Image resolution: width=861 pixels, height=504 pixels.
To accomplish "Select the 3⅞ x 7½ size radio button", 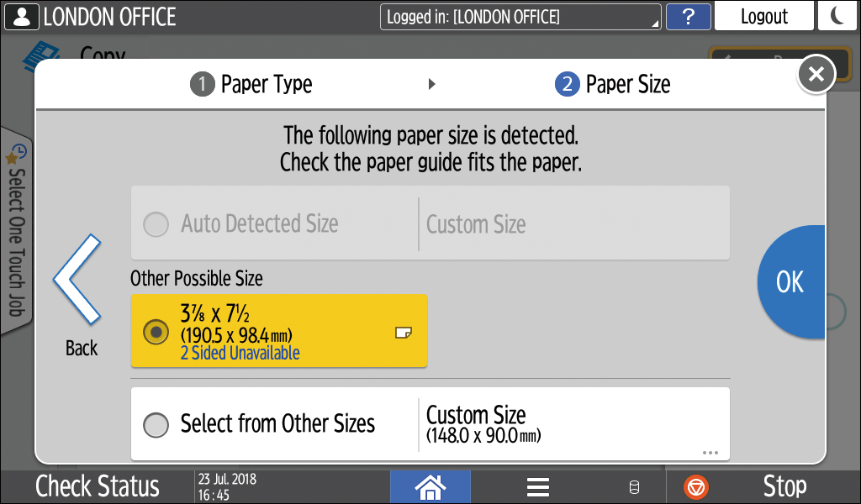I will click(156, 331).
